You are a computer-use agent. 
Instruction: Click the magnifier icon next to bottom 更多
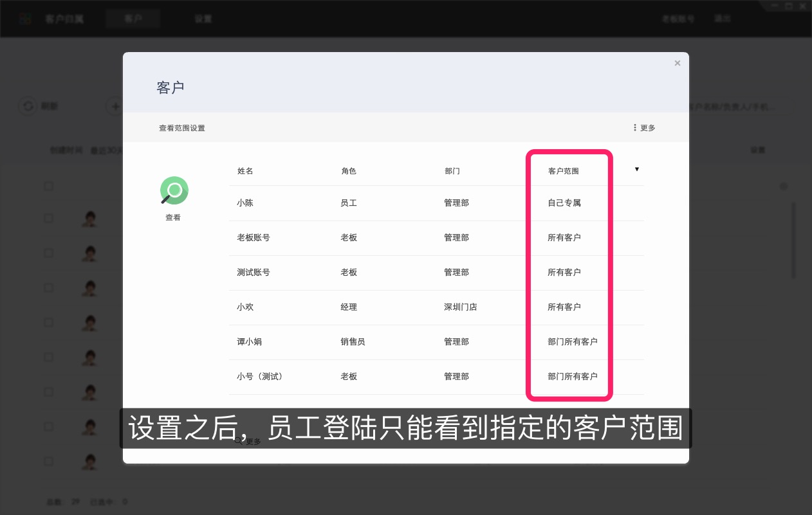237,441
